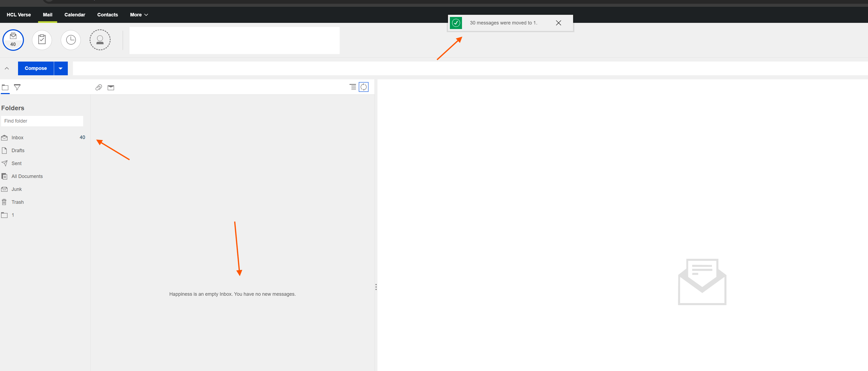Click the '30 messages were moved to 1.' text
The image size is (868, 371).
[x=503, y=23]
